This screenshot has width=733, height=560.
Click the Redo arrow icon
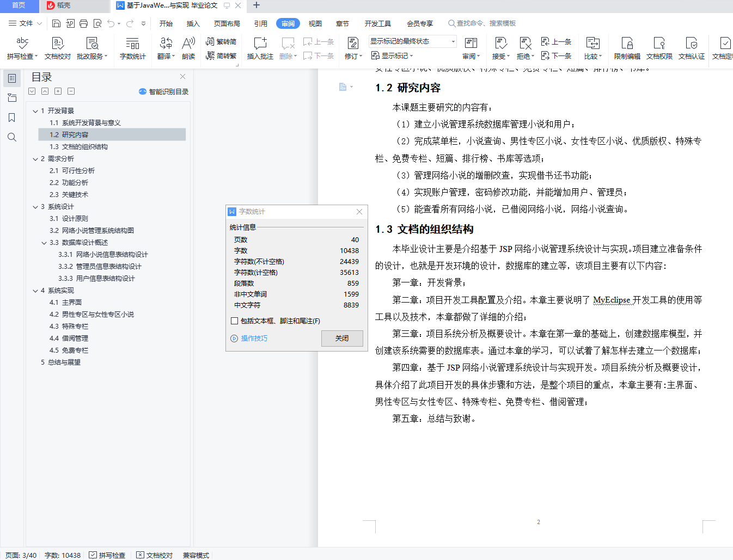click(130, 23)
